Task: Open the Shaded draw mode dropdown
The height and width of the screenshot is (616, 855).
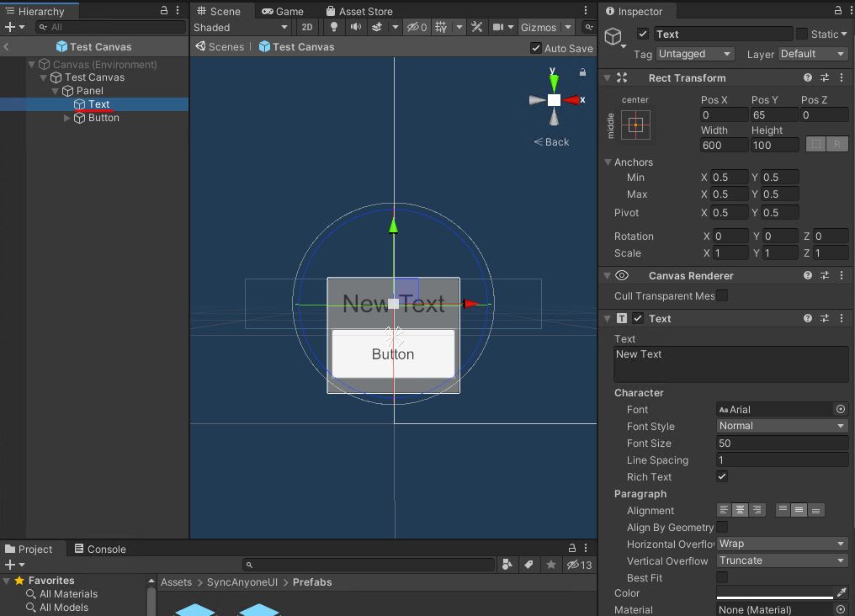Action: [242, 27]
